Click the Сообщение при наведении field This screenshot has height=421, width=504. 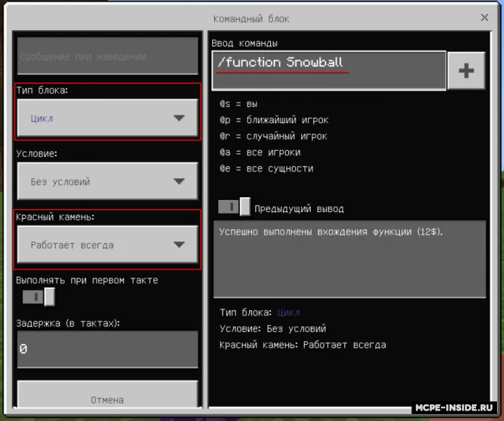tap(107, 56)
